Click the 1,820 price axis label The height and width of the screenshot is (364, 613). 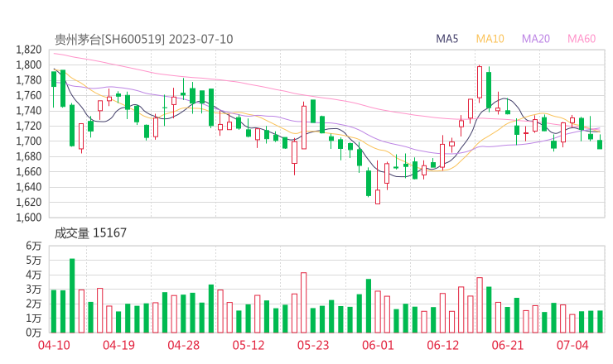(28, 50)
